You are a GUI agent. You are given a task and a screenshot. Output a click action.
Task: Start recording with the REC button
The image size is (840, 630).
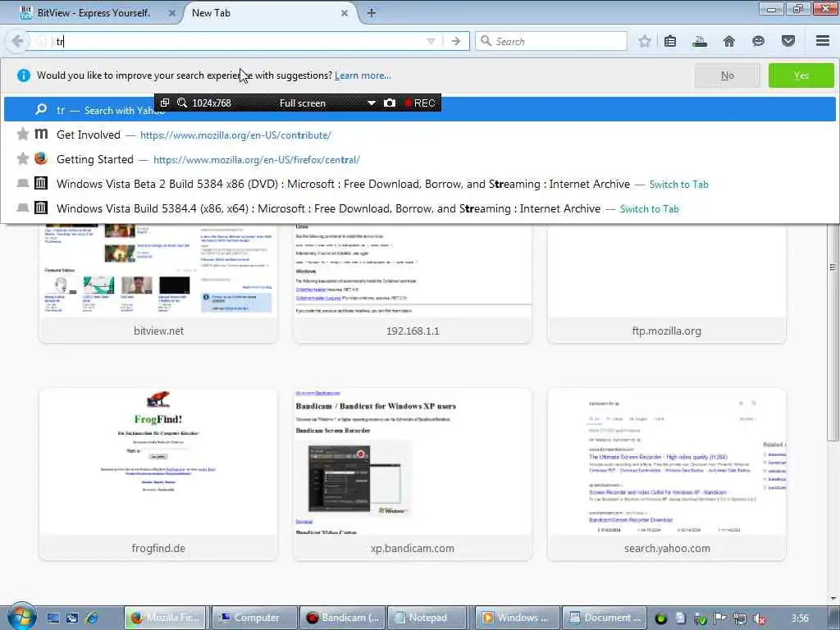pyautogui.click(x=419, y=103)
